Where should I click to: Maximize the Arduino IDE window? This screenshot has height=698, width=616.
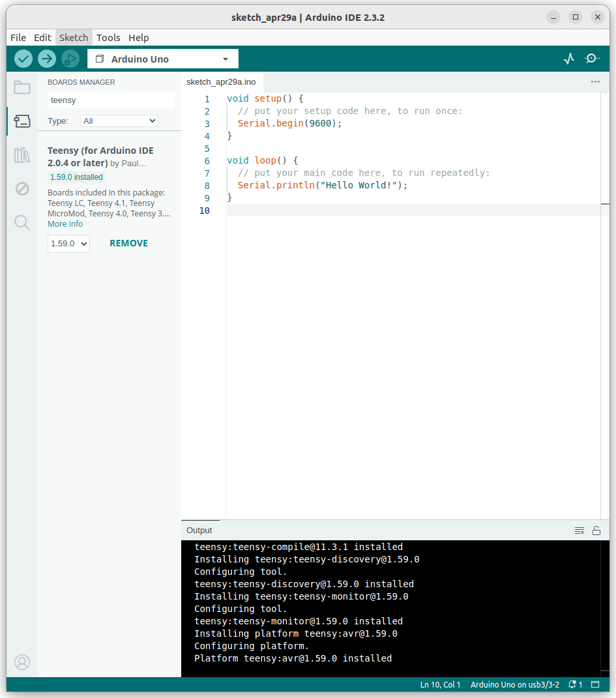tap(576, 18)
